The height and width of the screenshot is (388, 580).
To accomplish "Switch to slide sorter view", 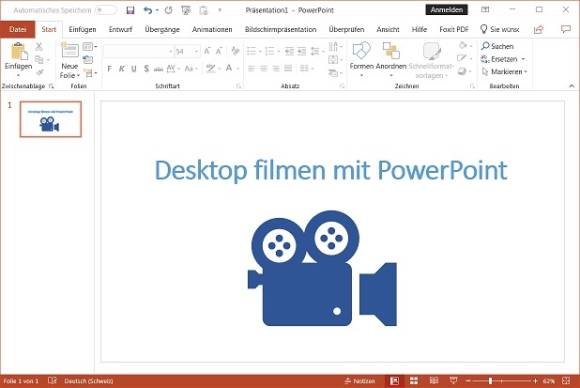I will [x=414, y=381].
